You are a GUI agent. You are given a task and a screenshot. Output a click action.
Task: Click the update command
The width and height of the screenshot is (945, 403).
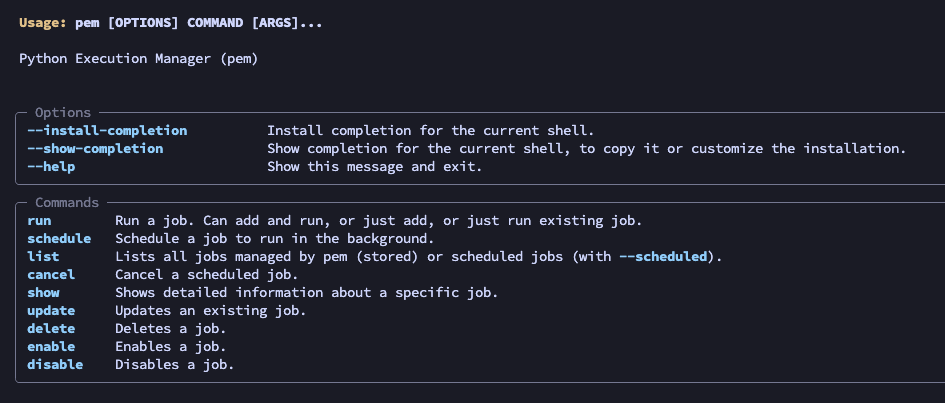click(51, 311)
